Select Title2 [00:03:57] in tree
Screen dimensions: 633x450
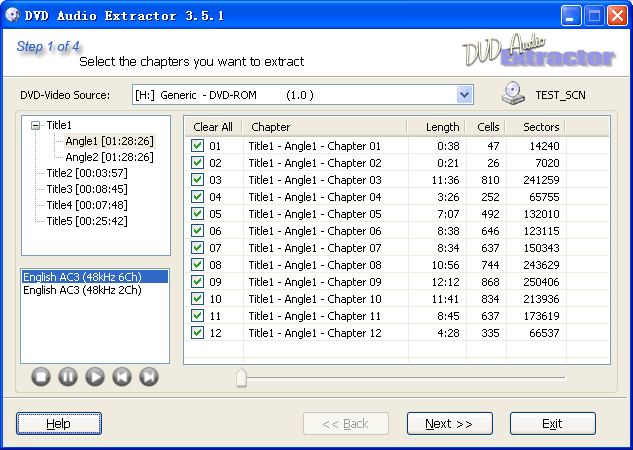87,173
